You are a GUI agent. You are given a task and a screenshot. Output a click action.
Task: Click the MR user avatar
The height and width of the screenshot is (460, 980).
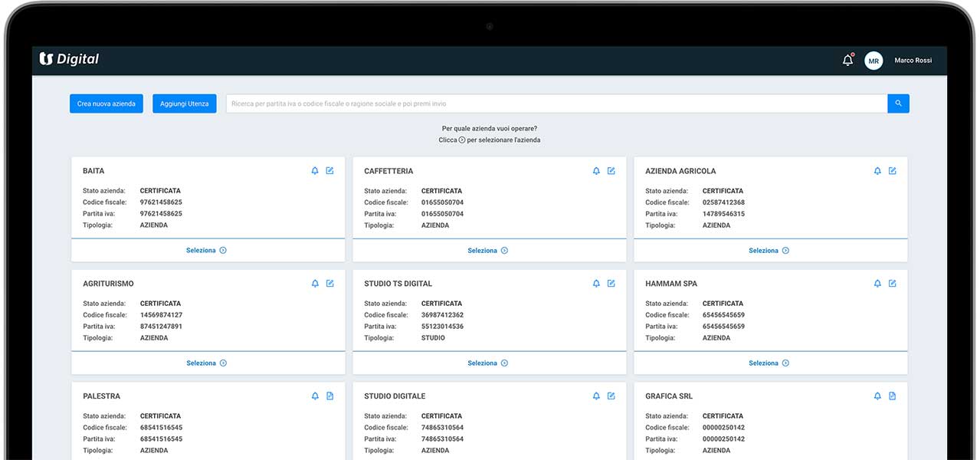[873, 61]
